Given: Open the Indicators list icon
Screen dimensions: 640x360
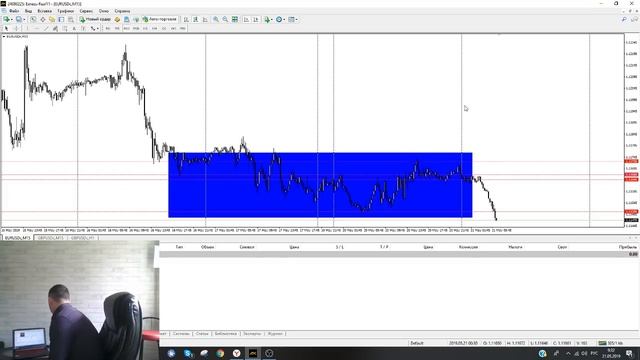Looking at the screenshot, I should (267, 19).
